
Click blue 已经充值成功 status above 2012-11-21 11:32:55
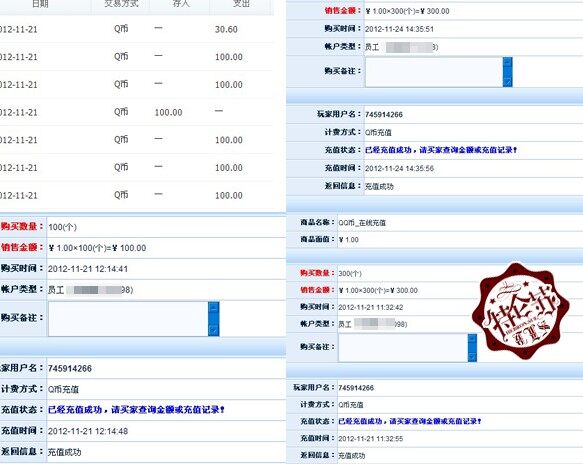(x=410, y=422)
